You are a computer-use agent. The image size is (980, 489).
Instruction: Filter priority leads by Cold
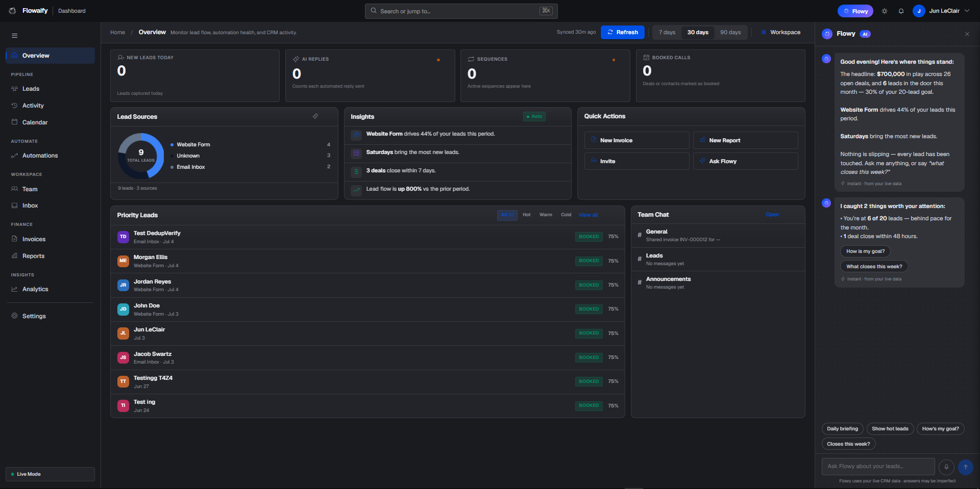566,215
